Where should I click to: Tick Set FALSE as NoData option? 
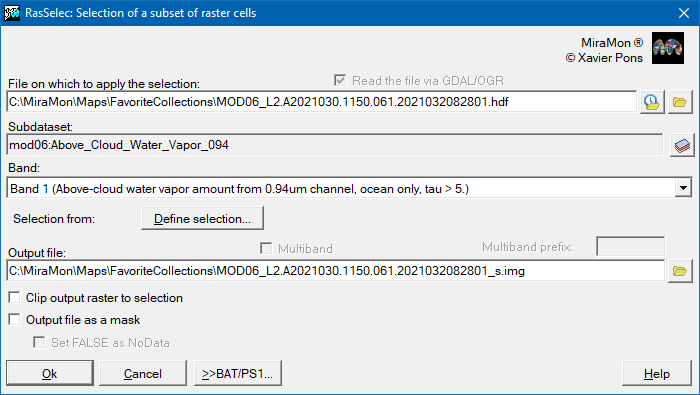[x=39, y=342]
